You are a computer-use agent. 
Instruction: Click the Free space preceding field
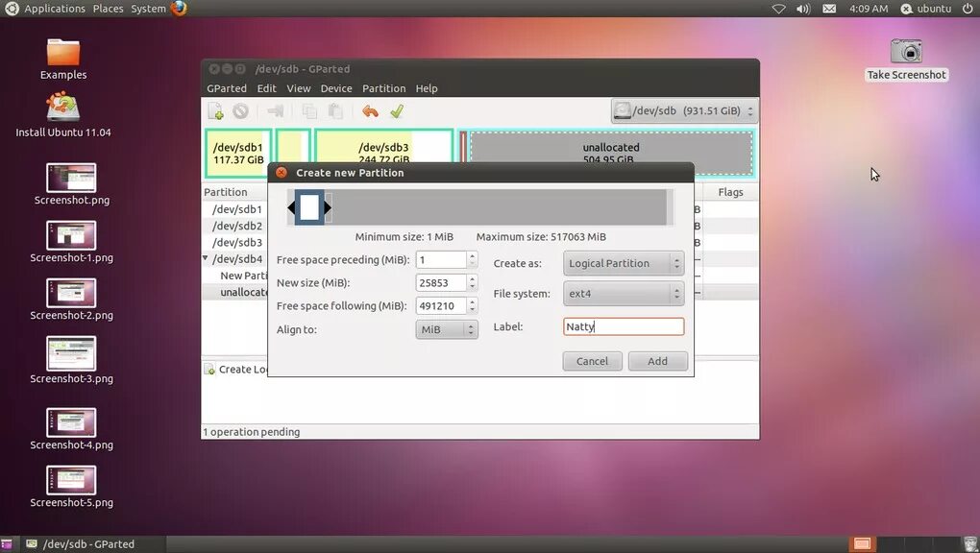(441, 260)
